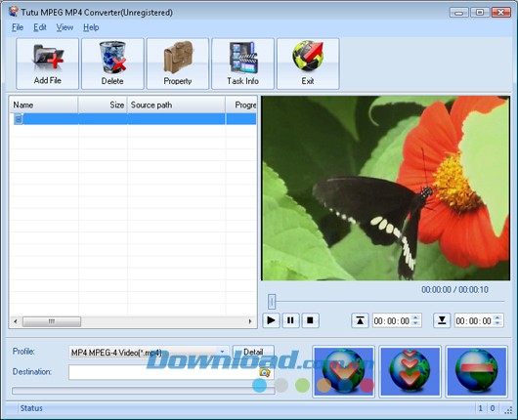518x420 pixels.
Task: Click the Detail button next to Profile
Action: pos(253,352)
